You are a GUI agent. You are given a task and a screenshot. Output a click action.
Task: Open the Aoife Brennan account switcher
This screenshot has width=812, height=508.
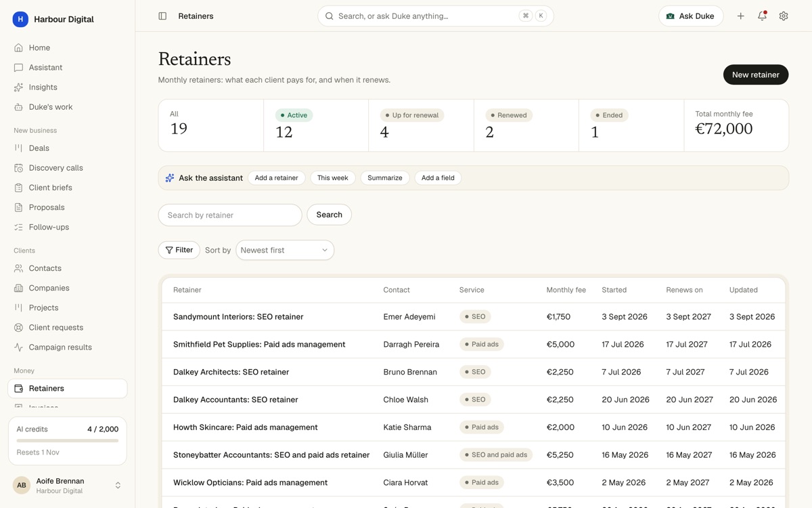click(67, 485)
